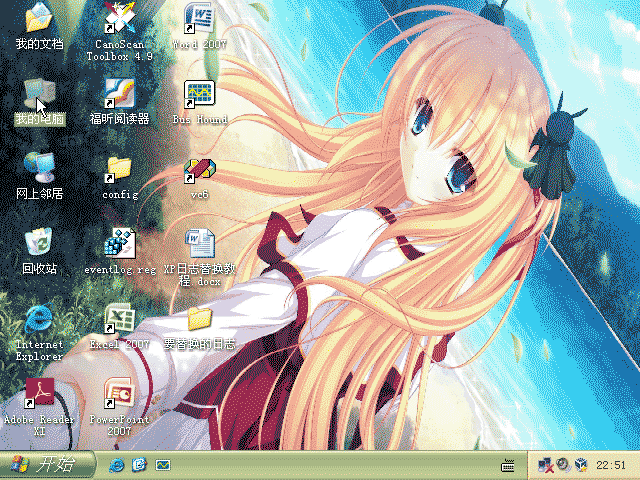Click the 要替换的日志 folder
This screenshot has height=480, width=640.
pos(199,319)
